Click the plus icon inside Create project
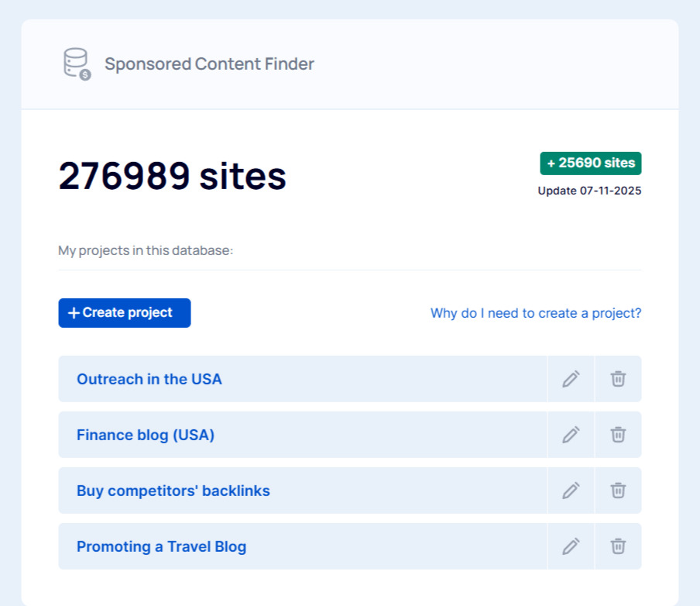The image size is (700, 606). [74, 313]
